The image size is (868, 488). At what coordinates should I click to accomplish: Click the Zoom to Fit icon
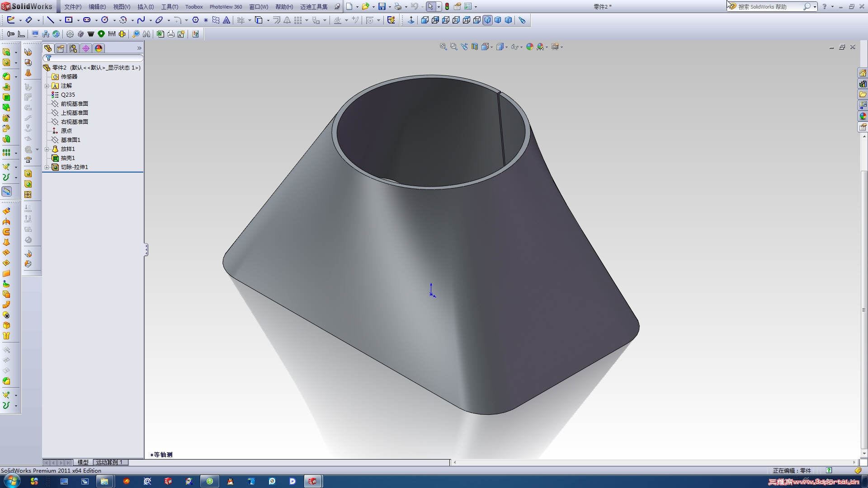tap(443, 47)
